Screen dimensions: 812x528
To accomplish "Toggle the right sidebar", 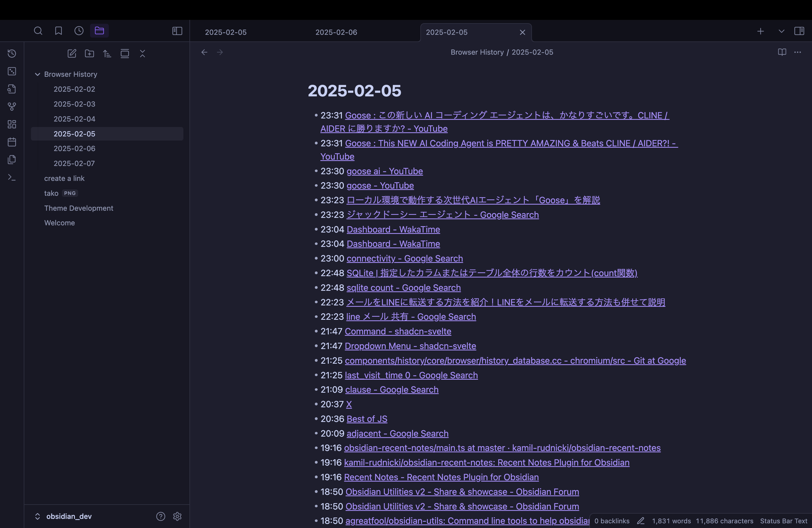I will pyautogui.click(x=799, y=31).
